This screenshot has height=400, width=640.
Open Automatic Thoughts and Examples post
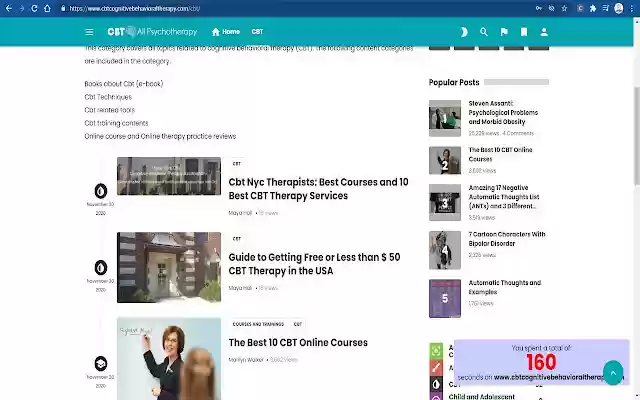tap(504, 287)
